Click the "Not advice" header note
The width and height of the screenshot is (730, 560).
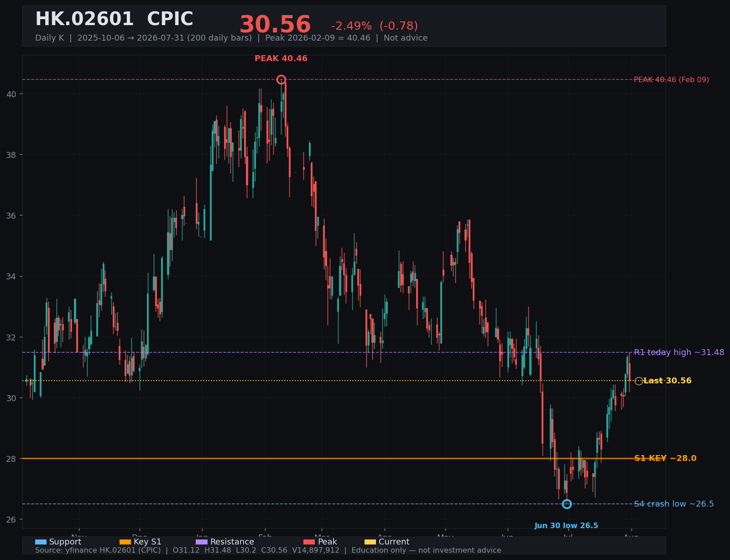pos(406,38)
